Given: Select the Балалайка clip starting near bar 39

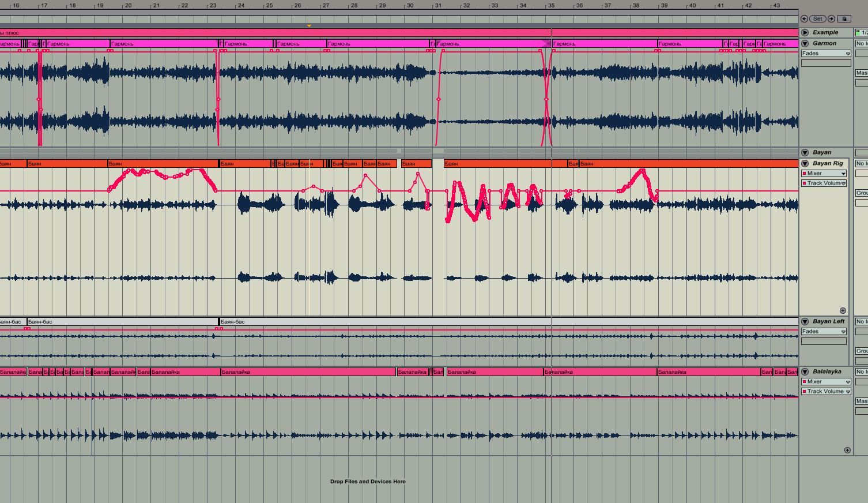Looking at the screenshot, I should 709,372.
